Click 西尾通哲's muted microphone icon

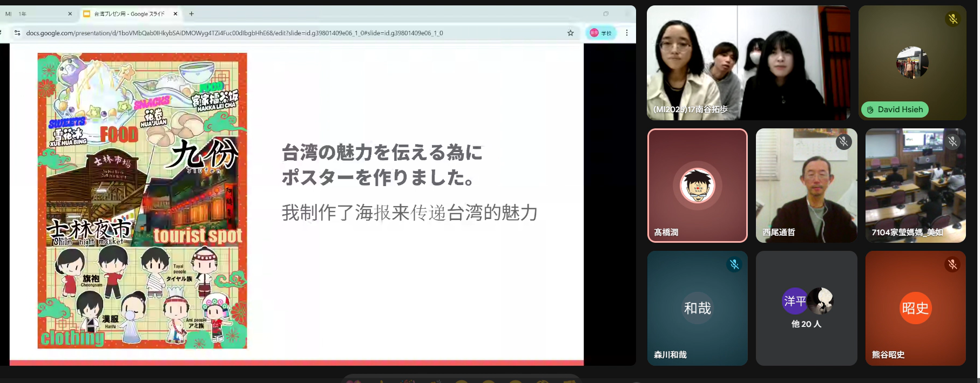pyautogui.click(x=843, y=142)
